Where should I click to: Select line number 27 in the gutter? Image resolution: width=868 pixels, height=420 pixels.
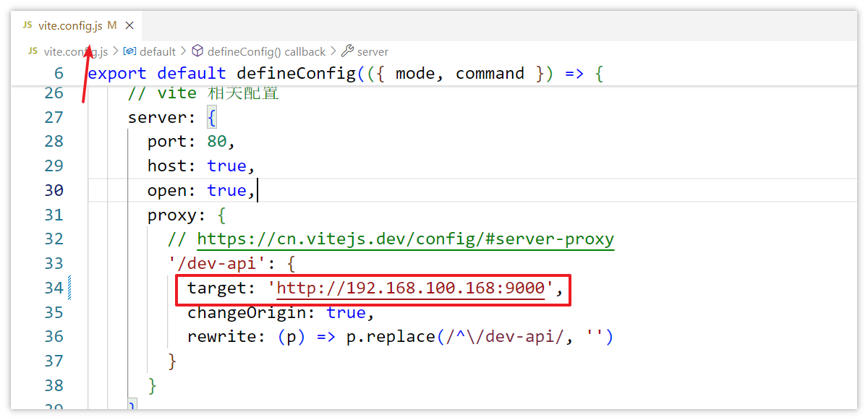[54, 117]
